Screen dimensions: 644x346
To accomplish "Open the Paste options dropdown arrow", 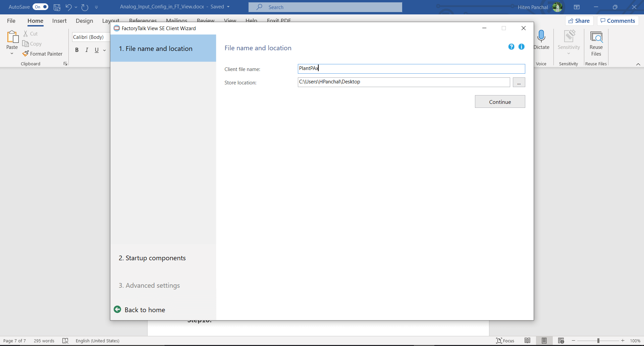I will pos(12,54).
